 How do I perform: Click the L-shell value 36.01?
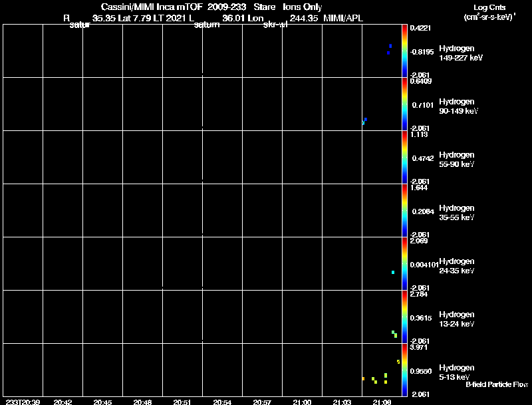point(233,18)
